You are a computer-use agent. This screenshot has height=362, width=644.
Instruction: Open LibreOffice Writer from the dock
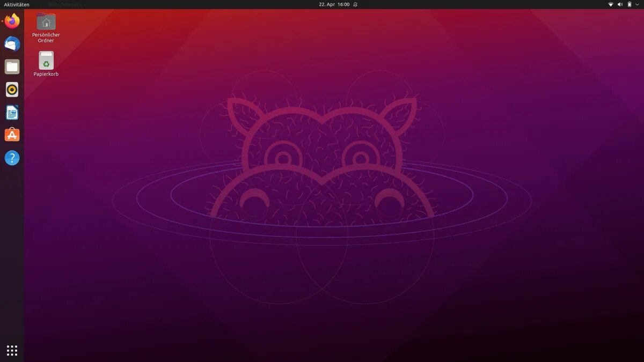click(12, 112)
